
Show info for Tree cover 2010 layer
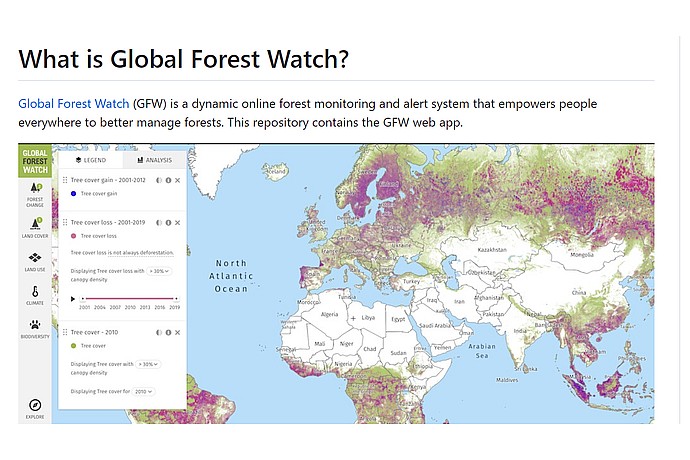168,332
